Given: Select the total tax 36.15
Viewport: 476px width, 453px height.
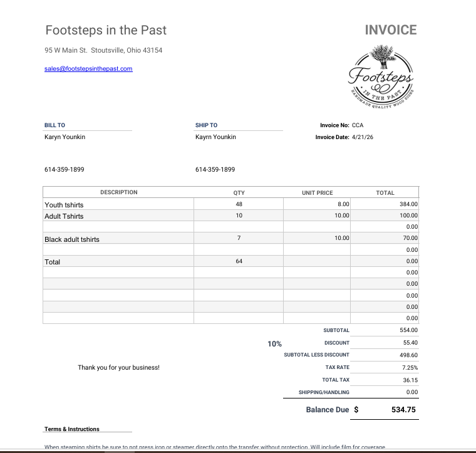Looking at the screenshot, I should click(x=410, y=380).
